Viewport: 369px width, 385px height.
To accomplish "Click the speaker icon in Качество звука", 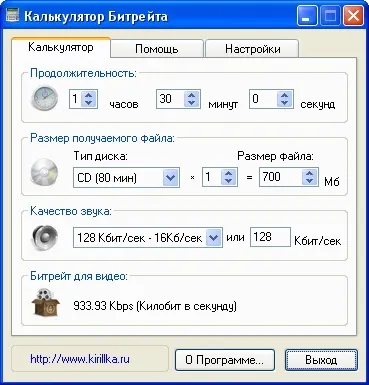I will (45, 237).
